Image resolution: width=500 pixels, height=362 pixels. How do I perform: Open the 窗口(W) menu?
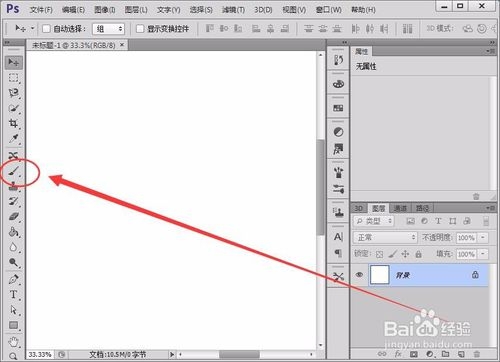tap(329, 10)
